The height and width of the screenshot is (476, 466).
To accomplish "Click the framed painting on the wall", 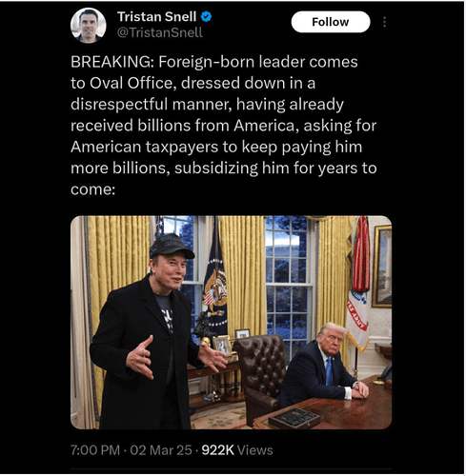I will pyautogui.click(x=382, y=266).
